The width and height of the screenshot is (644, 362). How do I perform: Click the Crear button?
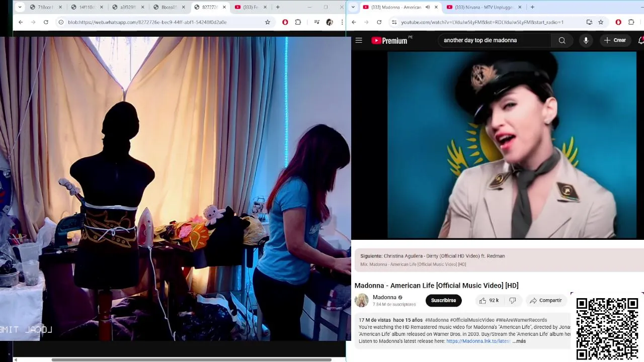(615, 40)
